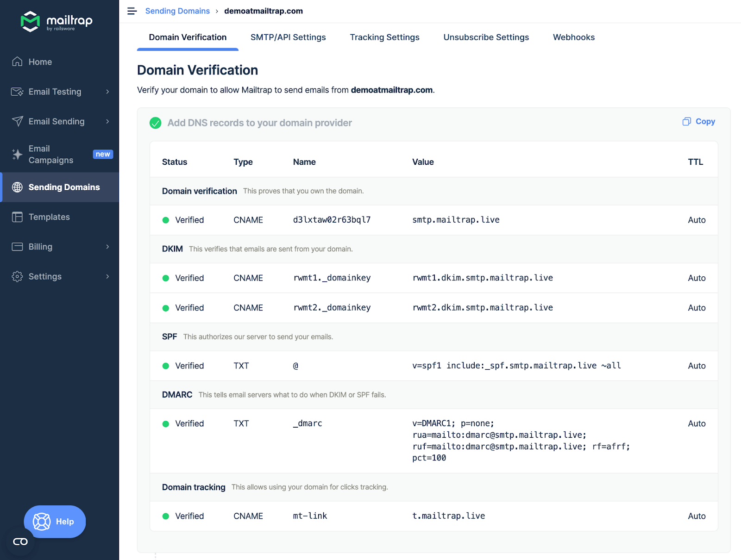
Task: Click the Mailtrap logo
Action: click(x=57, y=21)
